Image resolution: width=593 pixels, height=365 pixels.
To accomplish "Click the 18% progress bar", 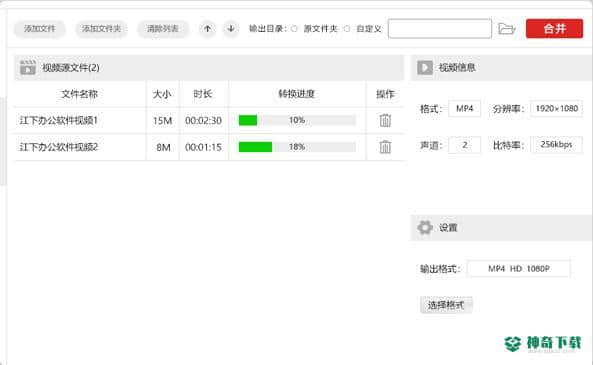I will click(x=297, y=147).
